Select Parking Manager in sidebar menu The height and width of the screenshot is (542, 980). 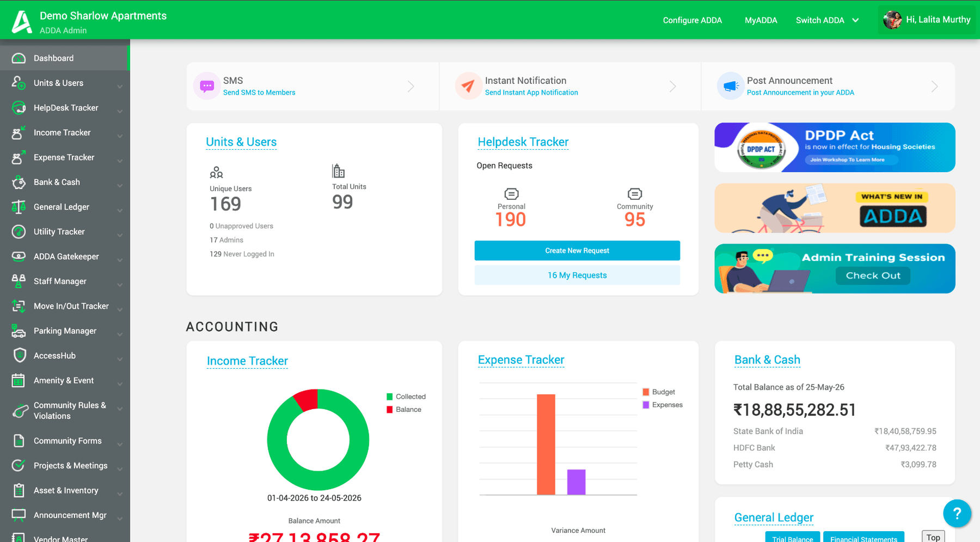(x=65, y=331)
